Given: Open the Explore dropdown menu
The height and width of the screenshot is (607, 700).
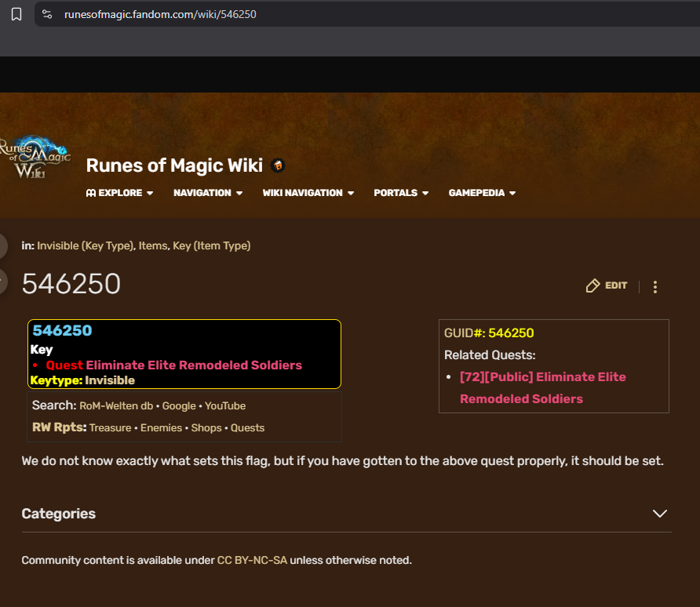Looking at the screenshot, I should [x=119, y=193].
